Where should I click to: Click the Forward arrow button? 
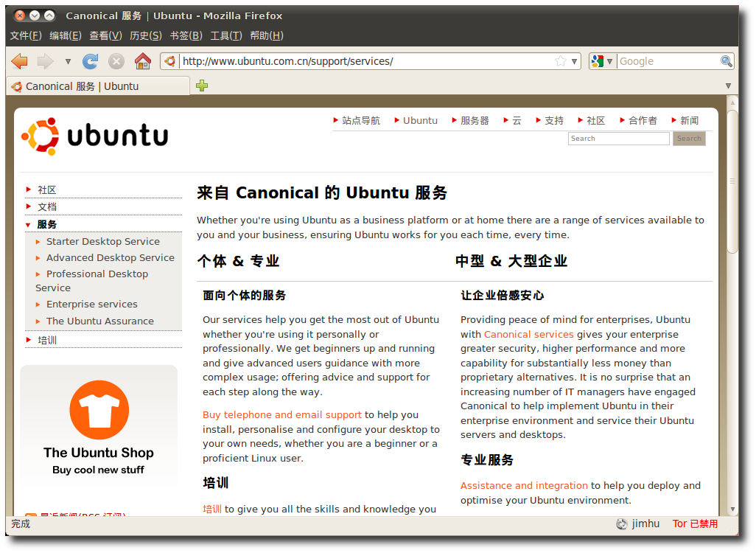tap(46, 61)
